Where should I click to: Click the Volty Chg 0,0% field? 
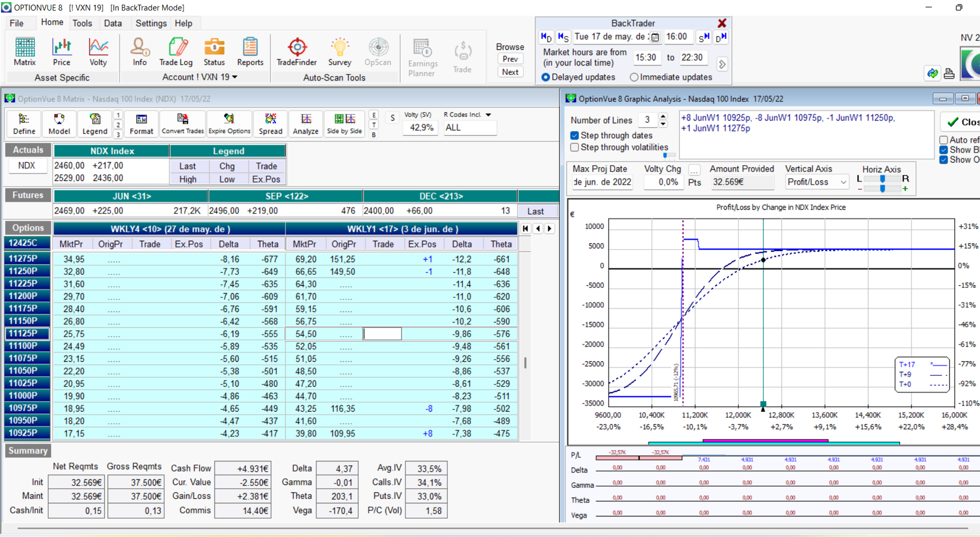(x=664, y=182)
